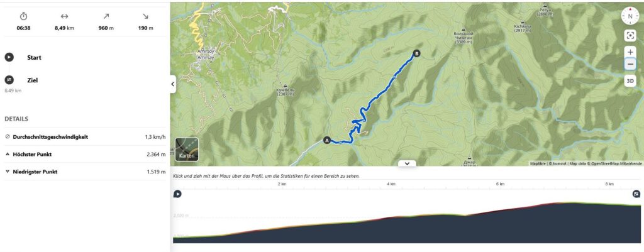Select the Ziel destination icon
Screen dimensions: 644x252
click(x=9, y=80)
